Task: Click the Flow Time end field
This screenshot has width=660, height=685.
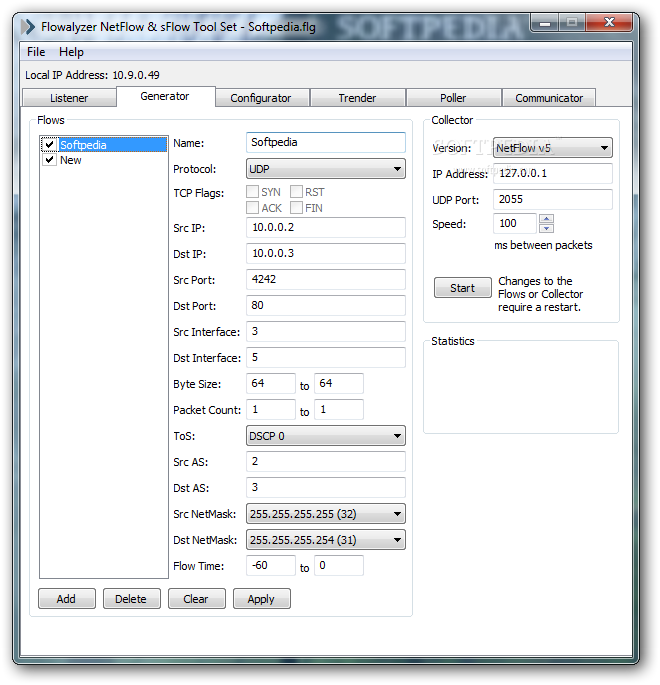Action: tap(339, 565)
